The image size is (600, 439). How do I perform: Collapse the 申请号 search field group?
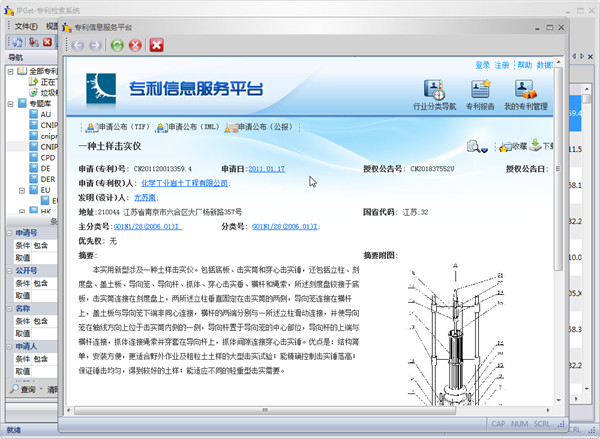(x=10, y=233)
